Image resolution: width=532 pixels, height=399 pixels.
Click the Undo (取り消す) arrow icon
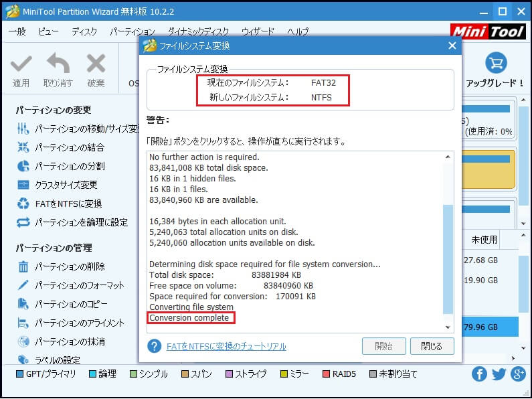pos(58,63)
